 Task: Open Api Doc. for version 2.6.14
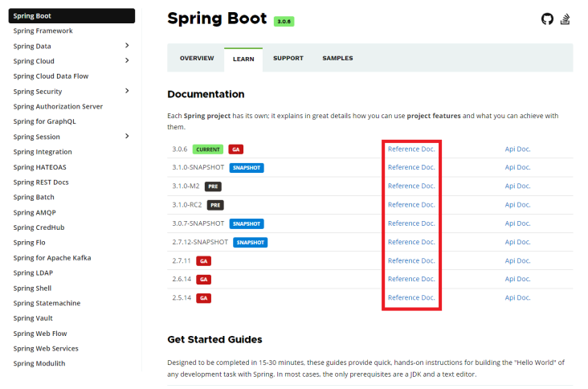coord(517,279)
